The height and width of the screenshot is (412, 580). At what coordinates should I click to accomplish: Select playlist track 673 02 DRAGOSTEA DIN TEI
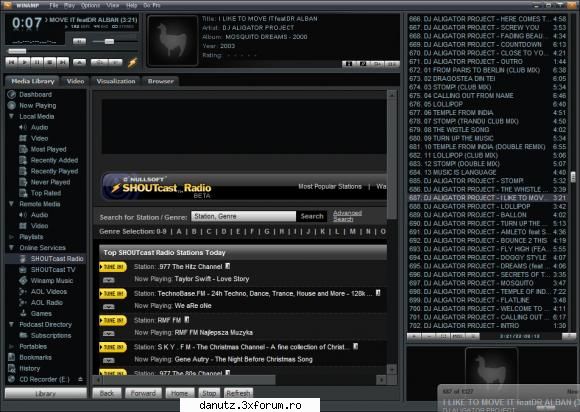pyautogui.click(x=488, y=78)
